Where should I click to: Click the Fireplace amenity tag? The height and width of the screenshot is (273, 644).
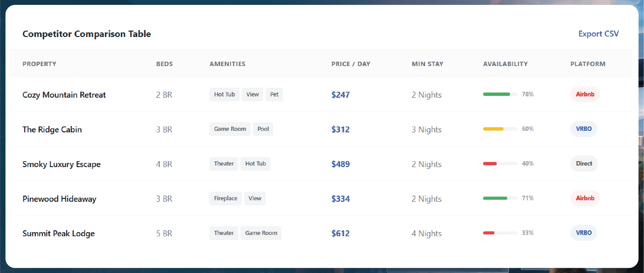click(225, 198)
